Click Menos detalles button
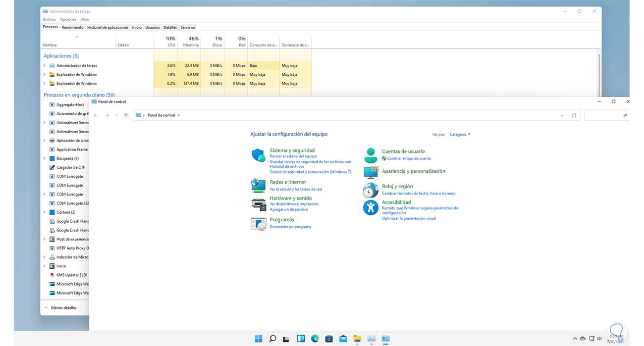Screen dimensions: 644x346 pyautogui.click(x=60, y=307)
